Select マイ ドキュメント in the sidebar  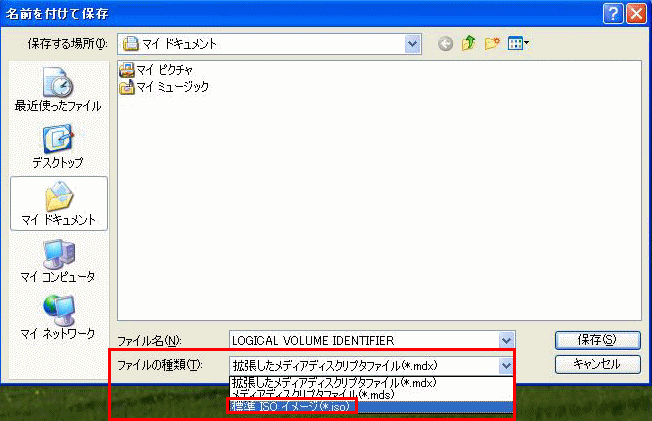(x=59, y=203)
